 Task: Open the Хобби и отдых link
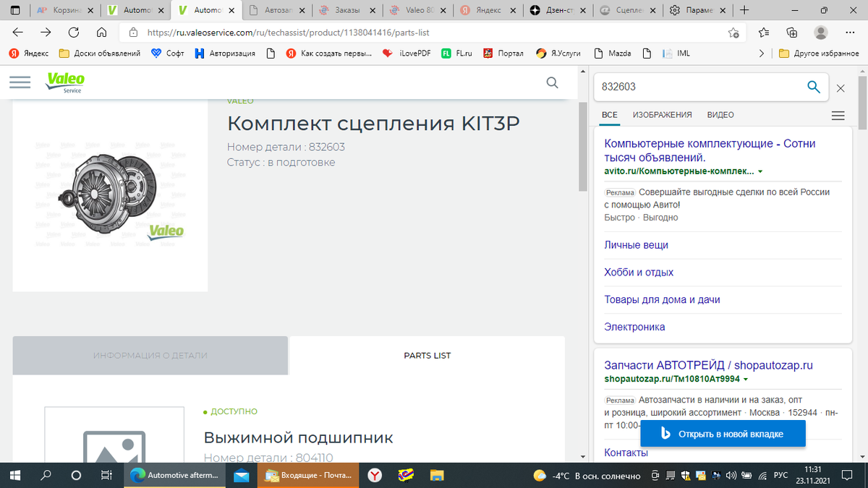click(639, 273)
